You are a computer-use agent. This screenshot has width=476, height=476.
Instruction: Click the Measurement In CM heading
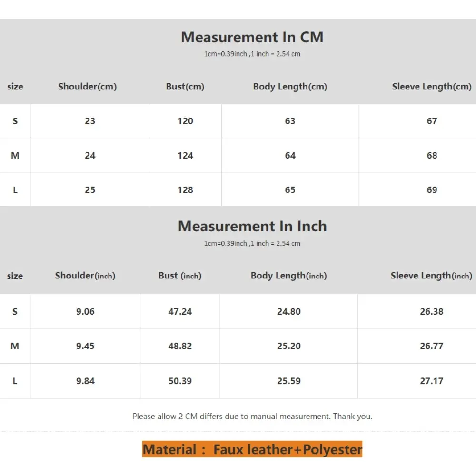tap(252, 37)
